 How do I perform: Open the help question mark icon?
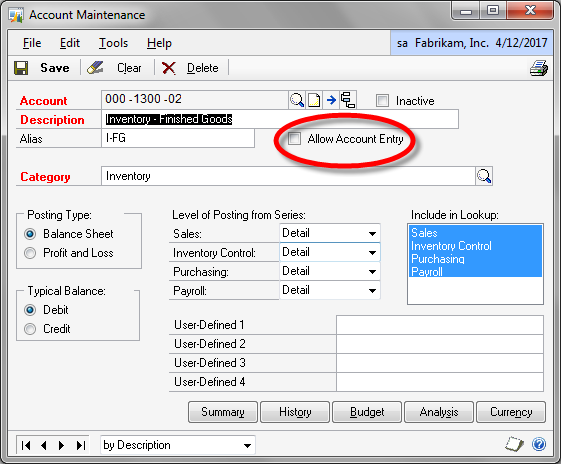coord(538,445)
